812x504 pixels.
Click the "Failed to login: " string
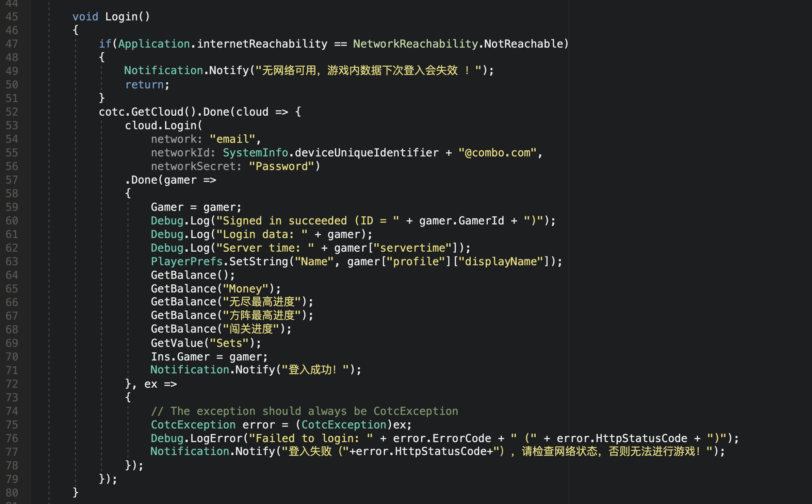tap(311, 438)
